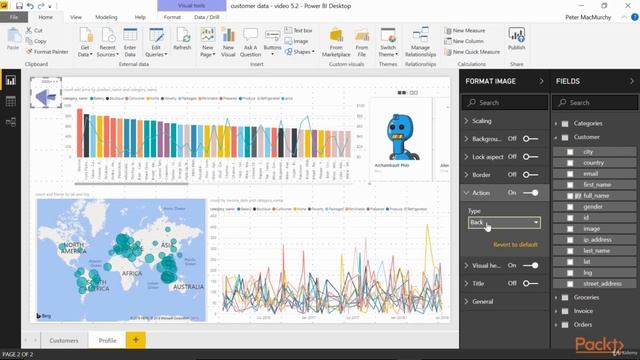Expand the Orders table
640x360 pixels.
556,325
